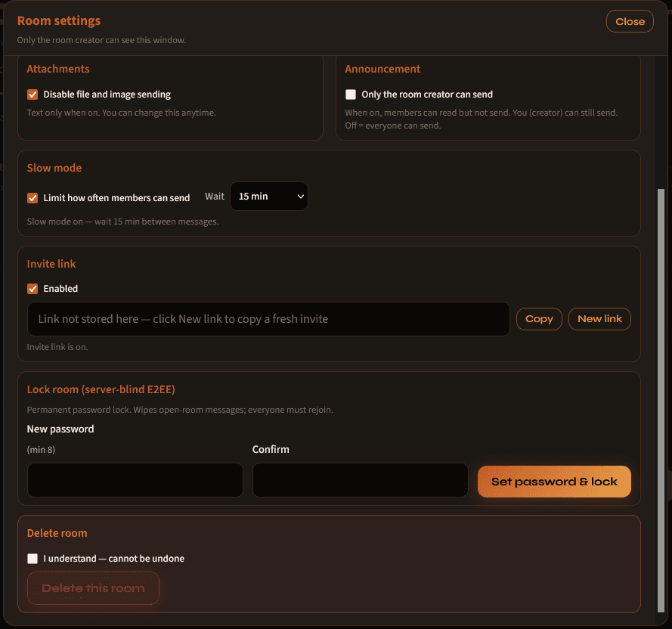Viewport: 672px width, 629px height.
Task: Click 'Text only when on' description
Action: tap(121, 113)
